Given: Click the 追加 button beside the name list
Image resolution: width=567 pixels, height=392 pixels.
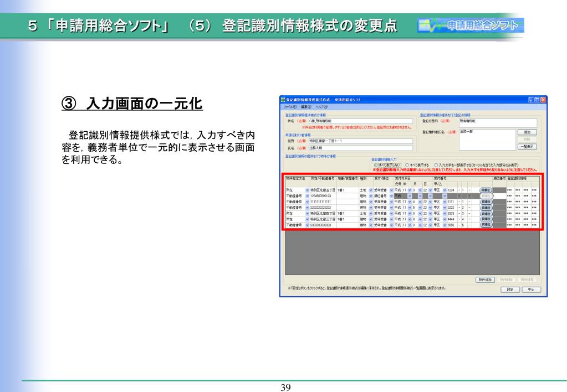Looking at the screenshot, I should point(527,132).
